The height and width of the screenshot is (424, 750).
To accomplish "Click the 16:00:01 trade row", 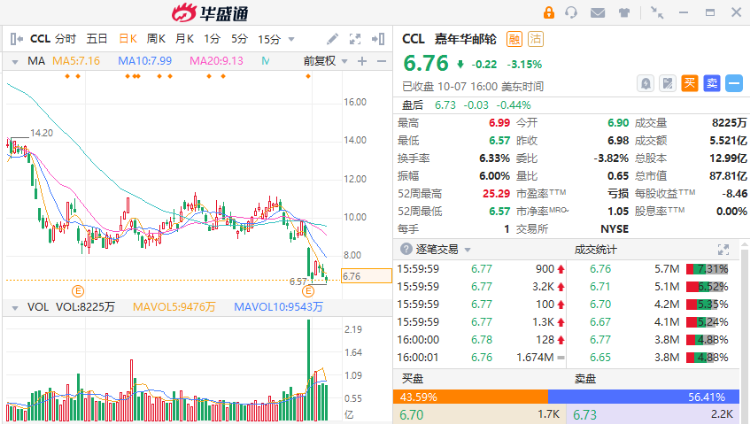I will [x=481, y=357].
